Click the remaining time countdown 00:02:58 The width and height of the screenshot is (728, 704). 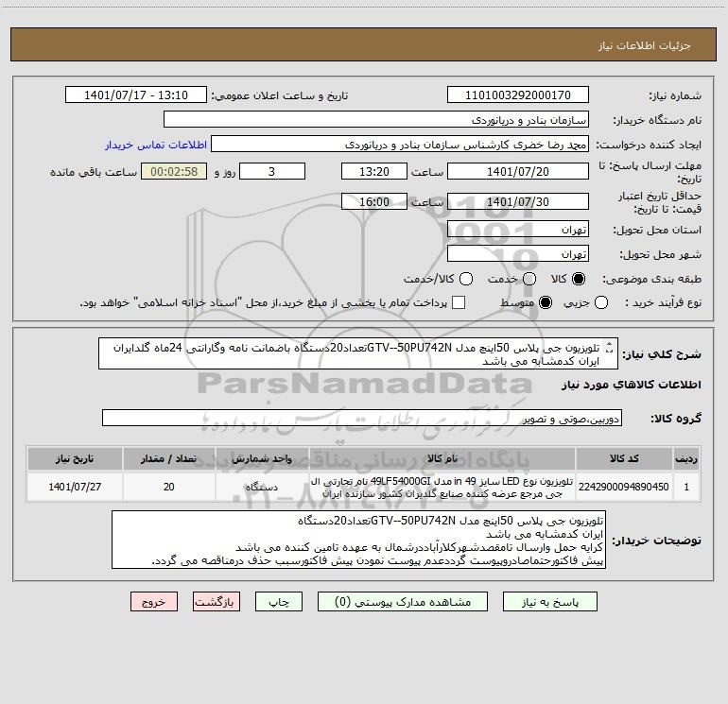point(174,171)
